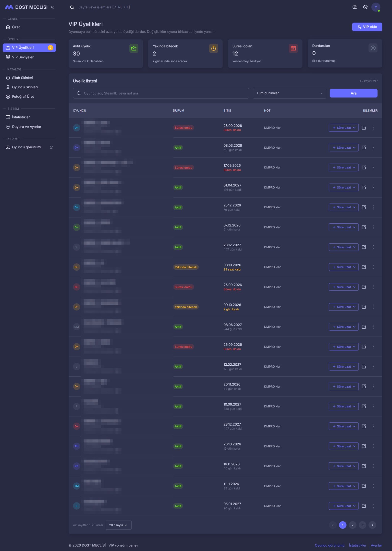The height and width of the screenshot is (551, 392).
Task: Click the edit icon for the 13.02.2027 row
Action: tap(364, 366)
